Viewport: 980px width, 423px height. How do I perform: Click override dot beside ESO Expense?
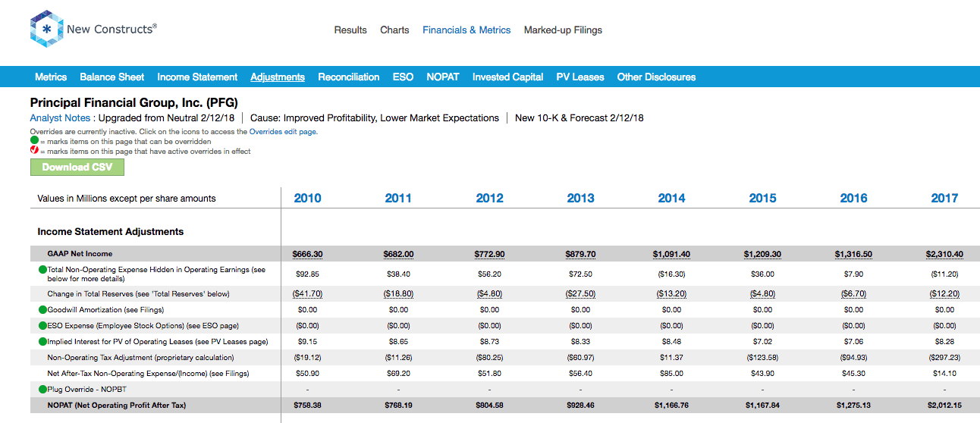(42, 325)
